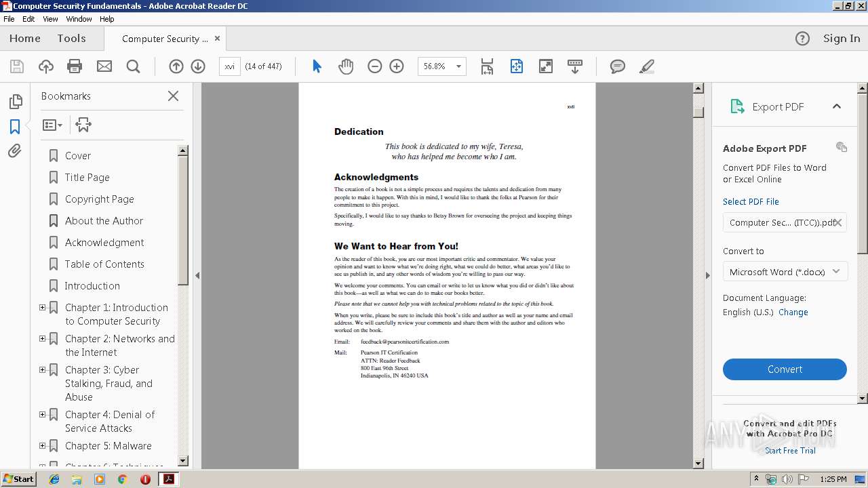Send file by email envelope icon
The height and width of the screenshot is (488, 868).
104,66
